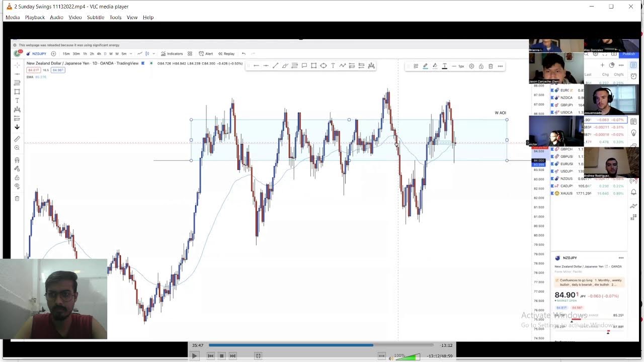Select the measure ruler tool
This screenshot has height=362, width=644.
pos(17,139)
